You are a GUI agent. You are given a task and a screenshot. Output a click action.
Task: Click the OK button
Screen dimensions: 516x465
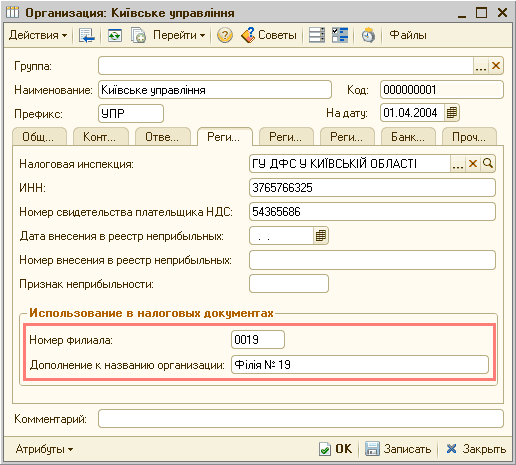pos(335,449)
